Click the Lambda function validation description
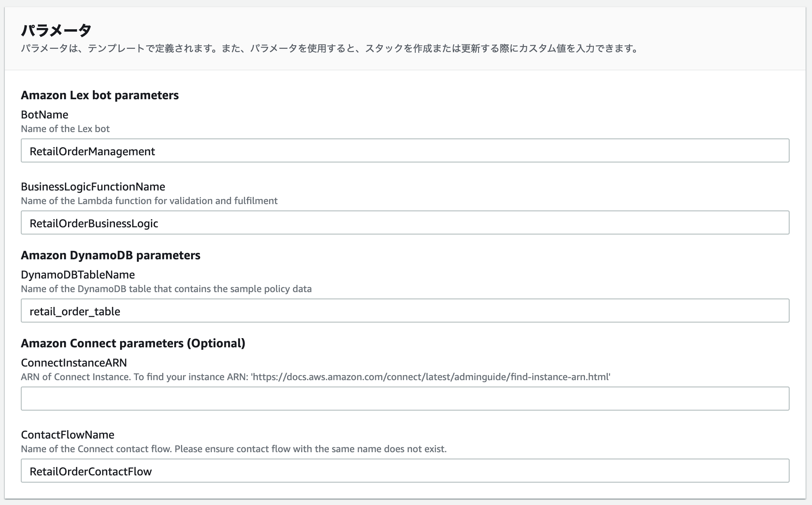The height and width of the screenshot is (505, 812). pyautogui.click(x=149, y=201)
